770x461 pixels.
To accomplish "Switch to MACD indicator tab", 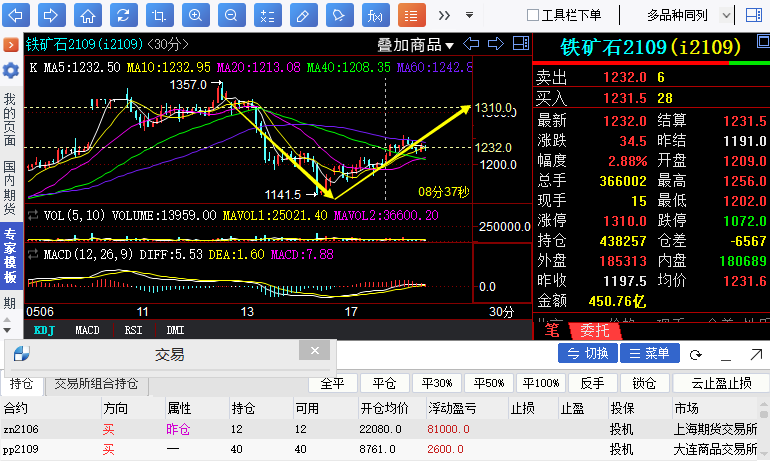I will tap(87, 330).
